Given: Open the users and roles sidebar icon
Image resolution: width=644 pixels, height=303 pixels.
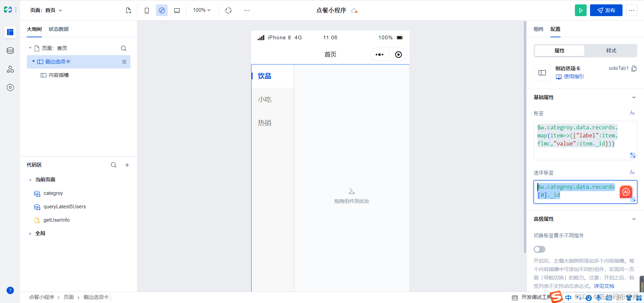Looking at the screenshot, I should pos(10,69).
